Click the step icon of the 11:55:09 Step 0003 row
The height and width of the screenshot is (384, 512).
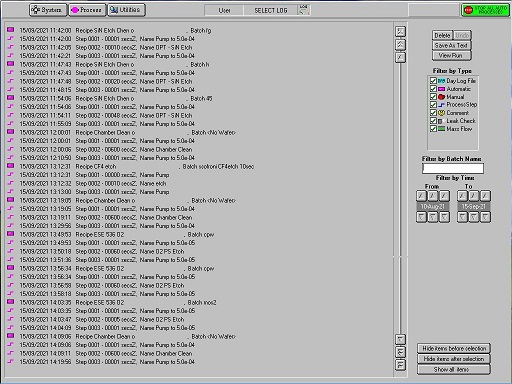point(11,123)
